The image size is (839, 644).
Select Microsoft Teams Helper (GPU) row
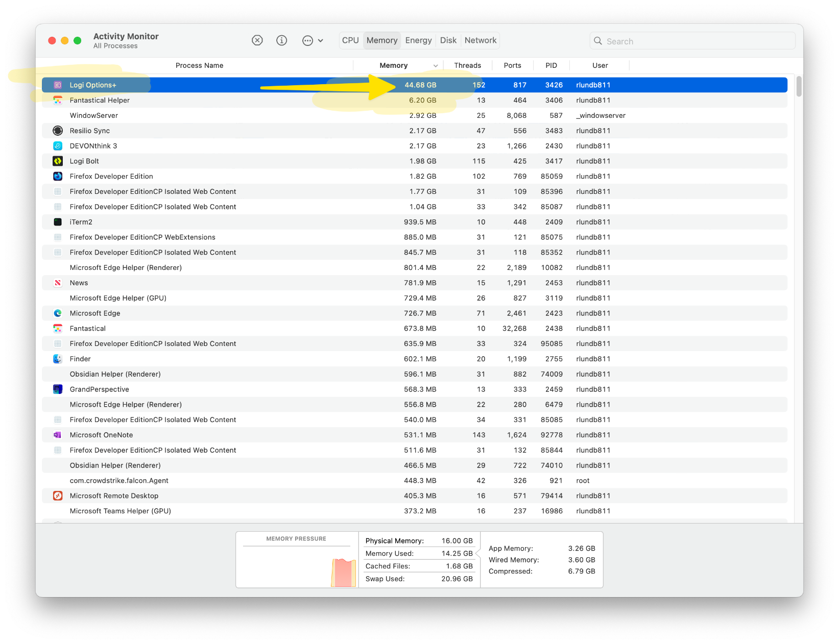(415, 511)
